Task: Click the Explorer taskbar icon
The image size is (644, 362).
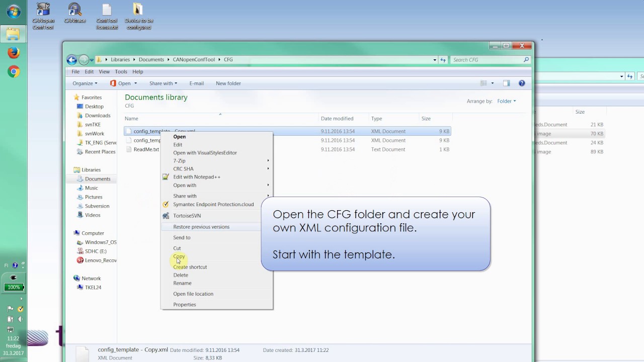Action: click(x=13, y=34)
